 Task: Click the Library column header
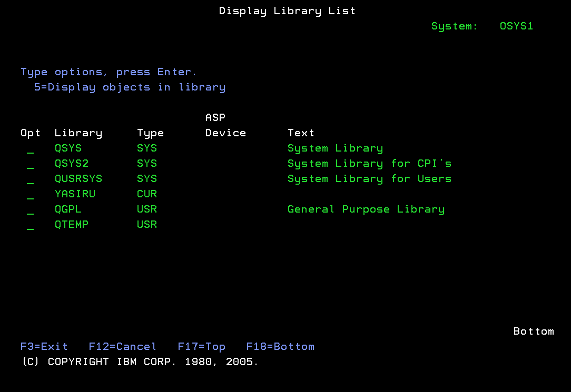click(x=78, y=134)
